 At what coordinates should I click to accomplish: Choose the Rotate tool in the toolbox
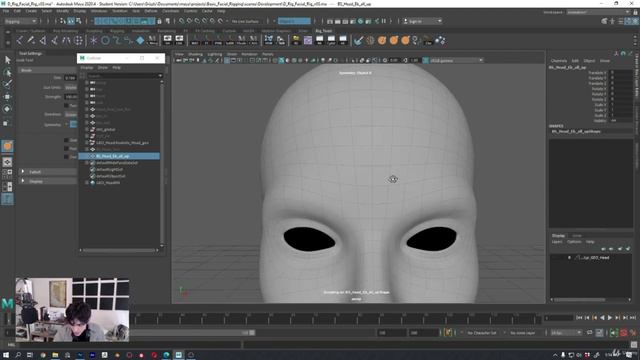(x=7, y=109)
